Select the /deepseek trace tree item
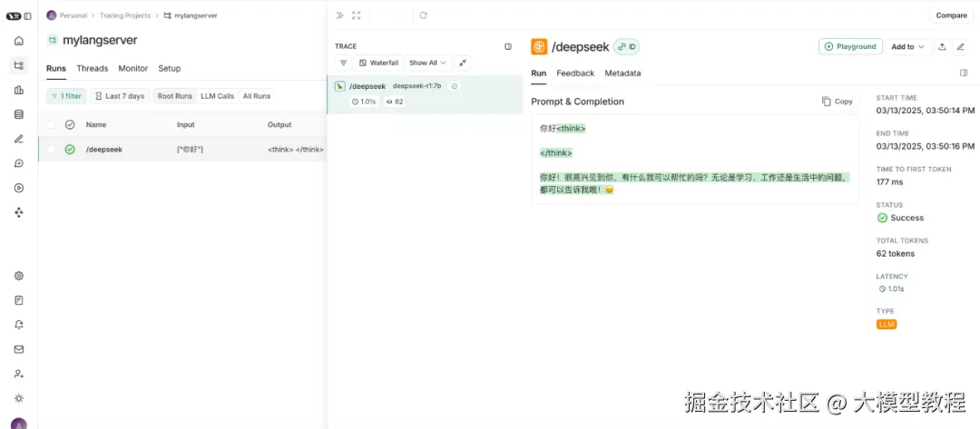Viewport: 980px width, 429px height. tap(425, 93)
